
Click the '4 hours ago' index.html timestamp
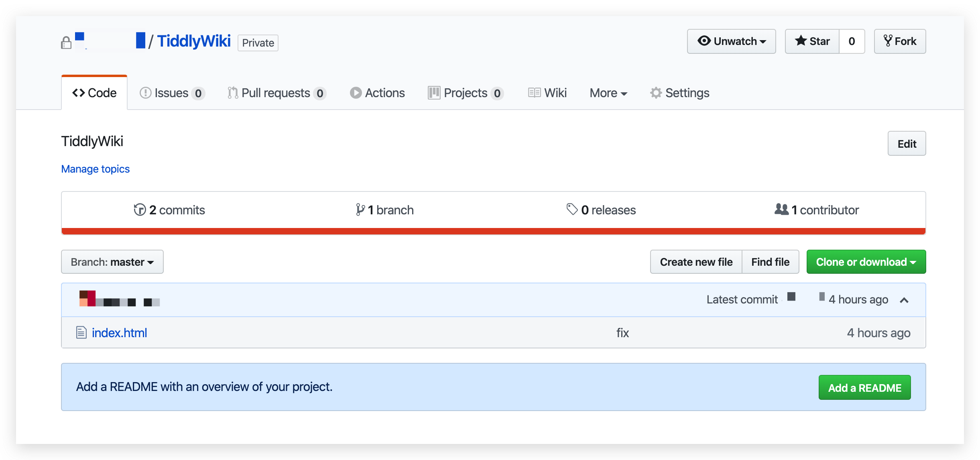coord(878,333)
